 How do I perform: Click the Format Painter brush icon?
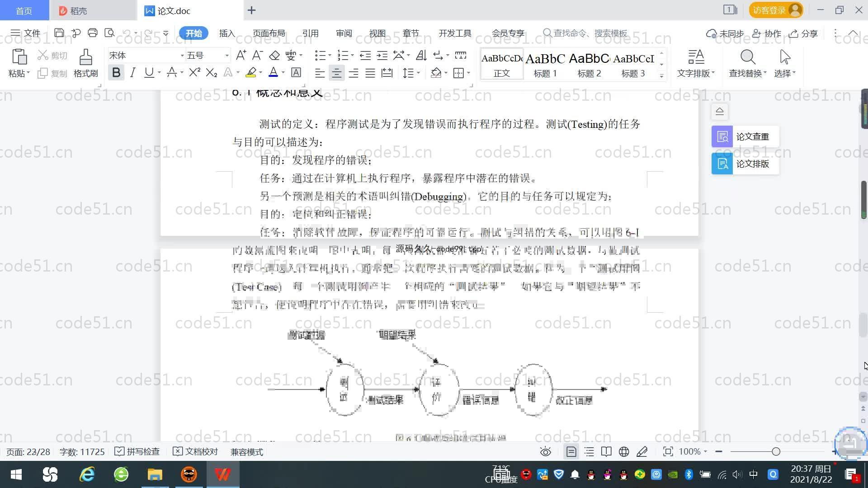pyautogui.click(x=86, y=57)
